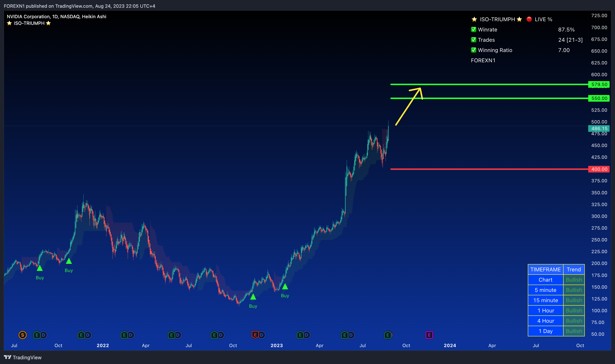
Task: Click Bullish value beside 4 Hour
Action: point(574,321)
